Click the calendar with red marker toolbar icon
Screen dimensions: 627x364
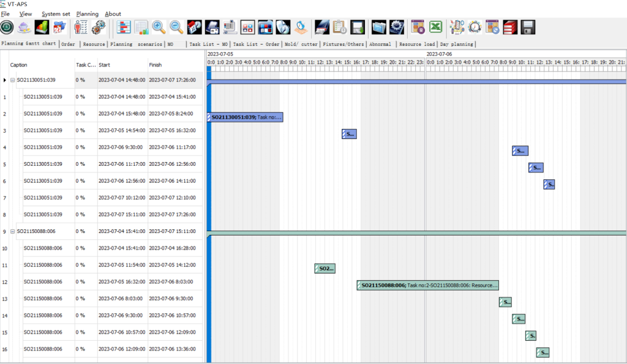pos(193,27)
